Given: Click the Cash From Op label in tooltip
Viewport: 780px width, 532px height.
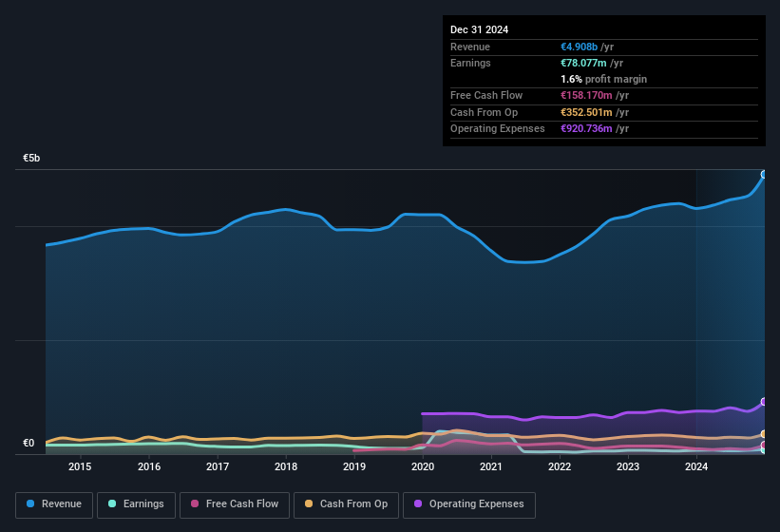Looking at the screenshot, I should coord(484,112).
